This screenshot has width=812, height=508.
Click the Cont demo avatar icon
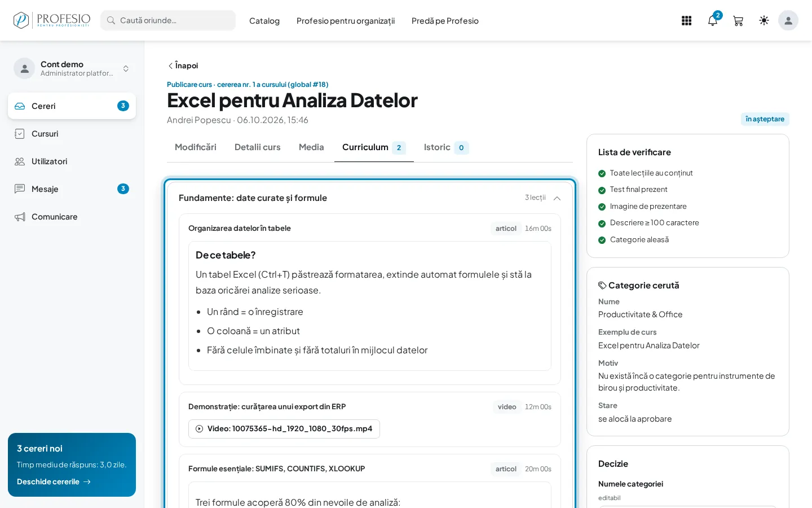(x=24, y=68)
